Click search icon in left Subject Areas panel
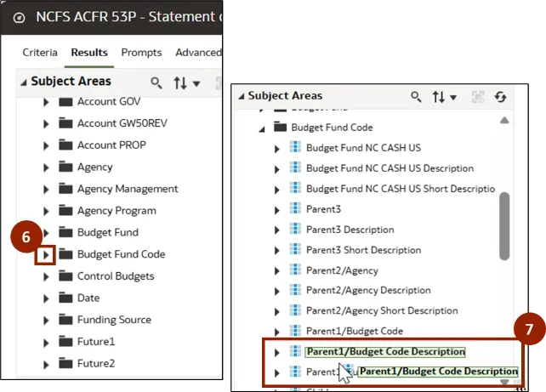 pyautogui.click(x=156, y=82)
